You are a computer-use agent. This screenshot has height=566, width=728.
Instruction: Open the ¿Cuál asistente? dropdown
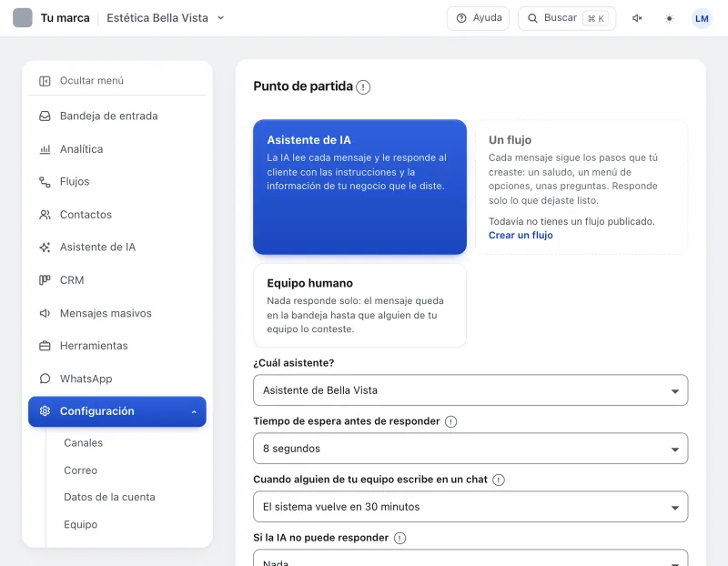click(470, 390)
